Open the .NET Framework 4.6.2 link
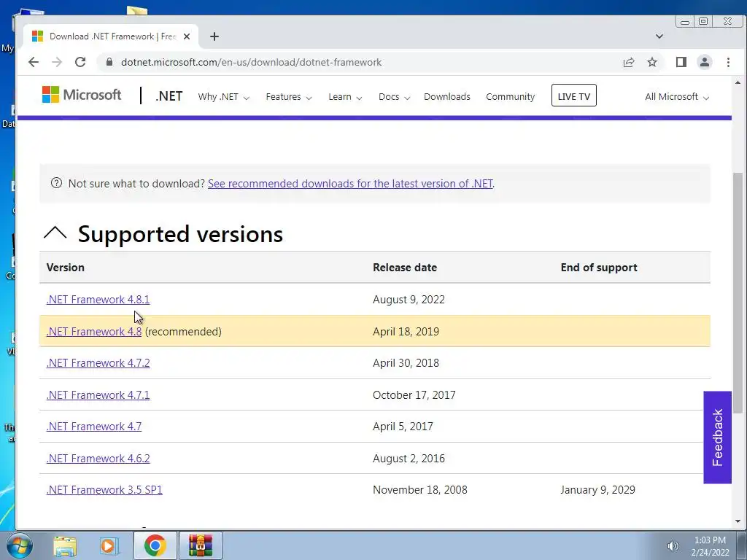 click(x=98, y=458)
